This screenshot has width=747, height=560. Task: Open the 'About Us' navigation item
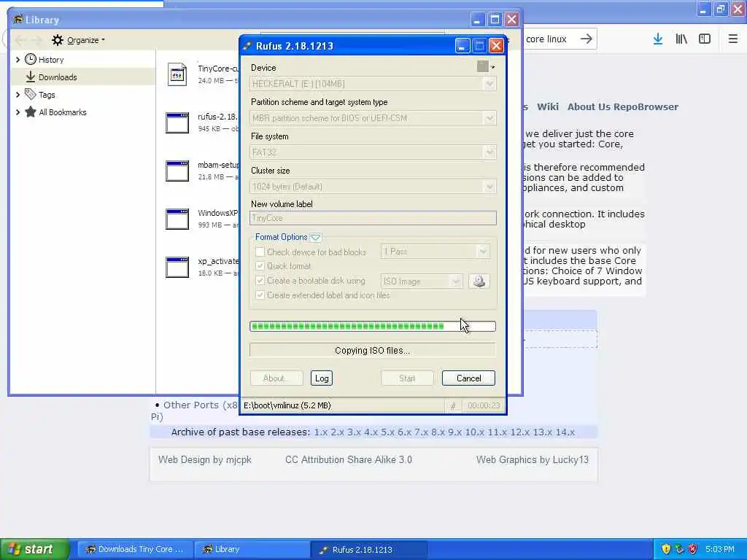click(589, 106)
